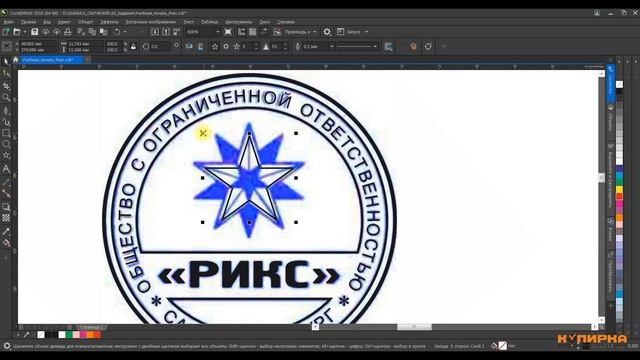This screenshot has width=640, height=360.
Task: Click the Import icon
Action: pyautogui.click(x=155, y=31)
